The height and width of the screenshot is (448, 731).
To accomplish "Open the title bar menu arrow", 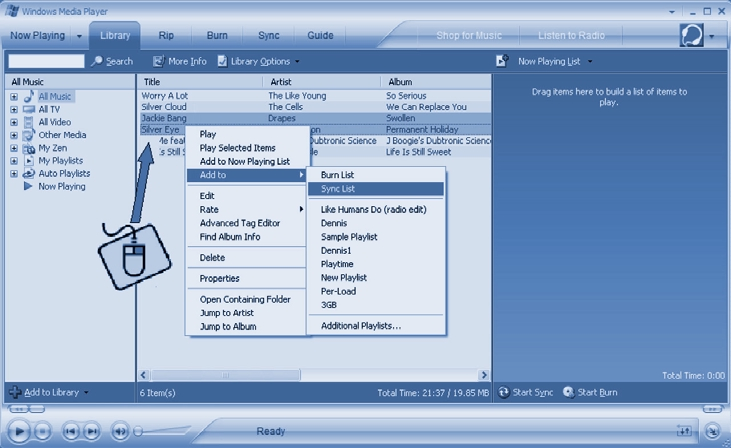I will (x=672, y=12).
